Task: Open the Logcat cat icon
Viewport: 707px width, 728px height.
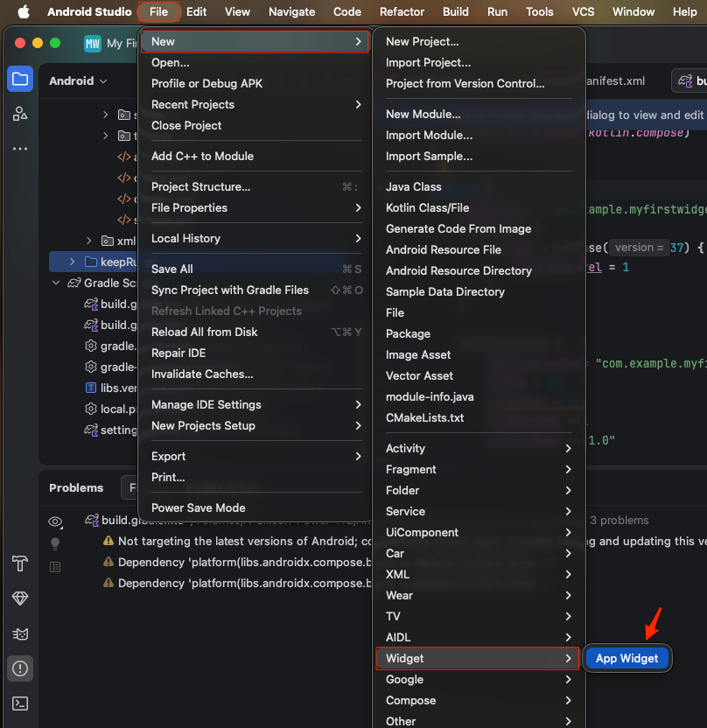Action: 20,633
